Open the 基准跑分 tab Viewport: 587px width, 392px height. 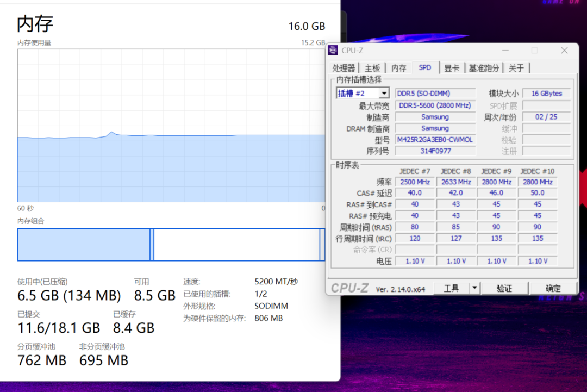pyautogui.click(x=484, y=68)
